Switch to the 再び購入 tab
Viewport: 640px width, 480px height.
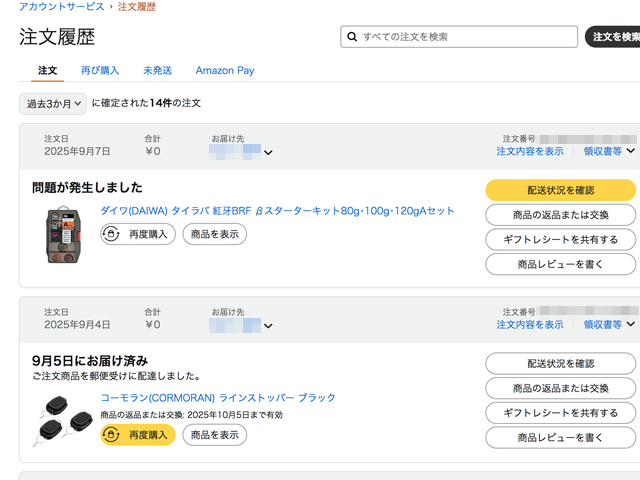pyautogui.click(x=100, y=70)
